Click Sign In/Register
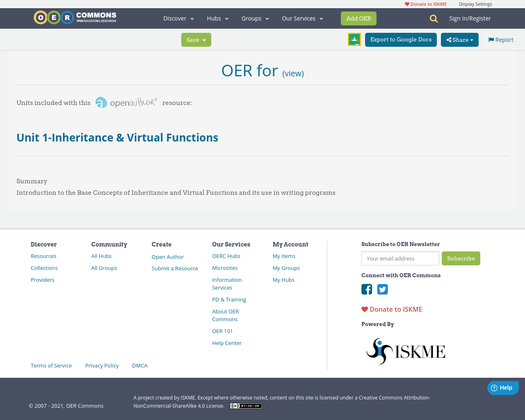Image resolution: width=525 pixels, height=420 pixels. [470, 18]
